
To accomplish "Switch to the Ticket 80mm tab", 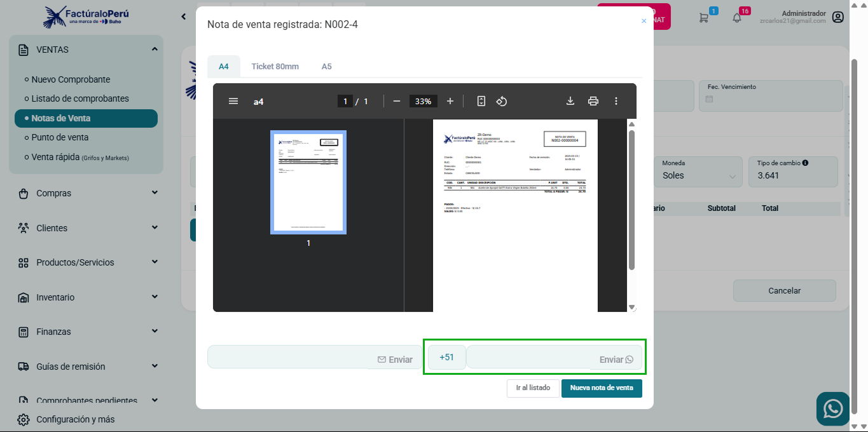I will click(x=275, y=66).
